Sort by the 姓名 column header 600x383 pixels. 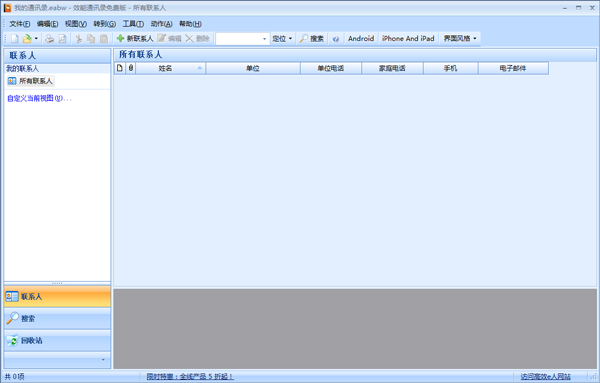(170, 68)
